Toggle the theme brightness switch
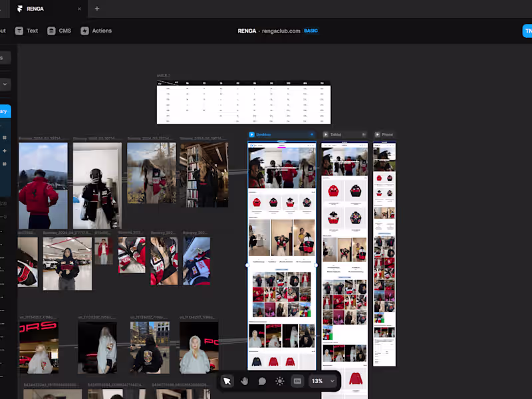Viewport: 532px width, 399px height. (x=280, y=381)
